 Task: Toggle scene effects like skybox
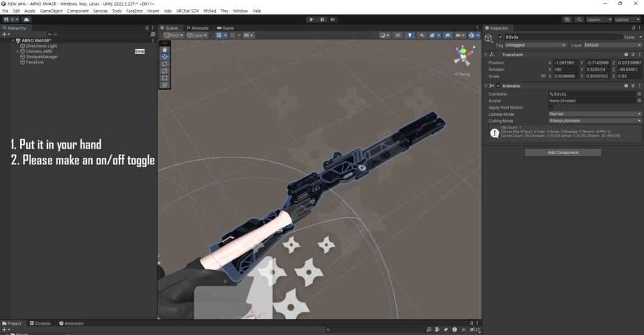coord(432,35)
